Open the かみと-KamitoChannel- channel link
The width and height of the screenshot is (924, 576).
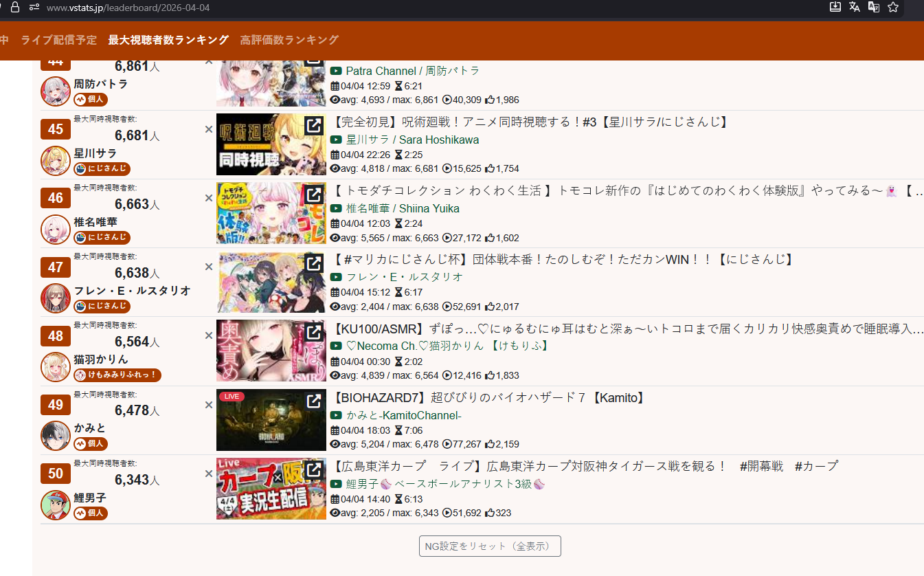(x=404, y=415)
